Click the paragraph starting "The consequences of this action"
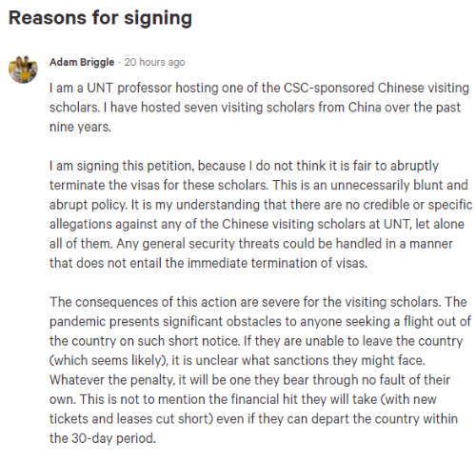Viewport: 476px width, 462px height. click(x=260, y=370)
